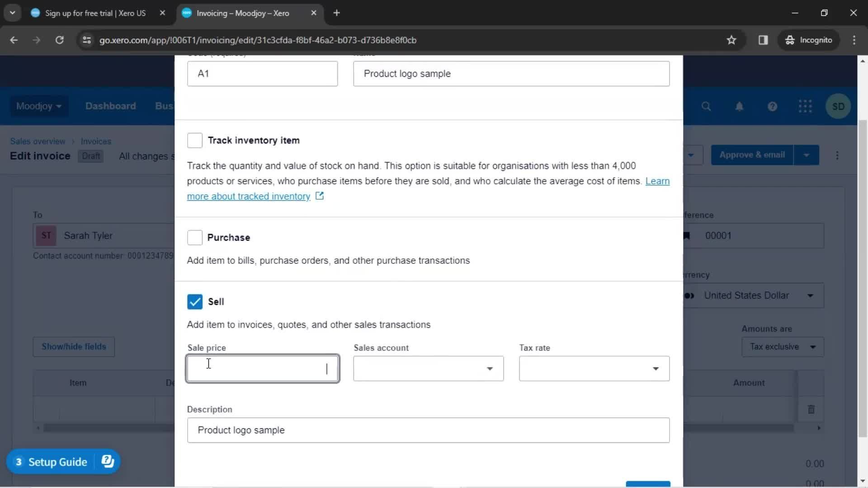Open the Amounts are Tax exclusive dropdown

pos(783,347)
